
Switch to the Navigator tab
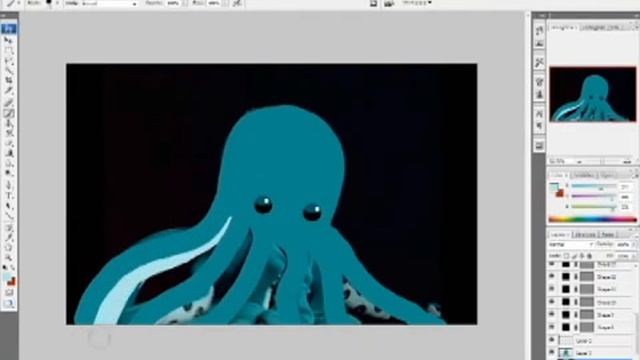(x=563, y=27)
